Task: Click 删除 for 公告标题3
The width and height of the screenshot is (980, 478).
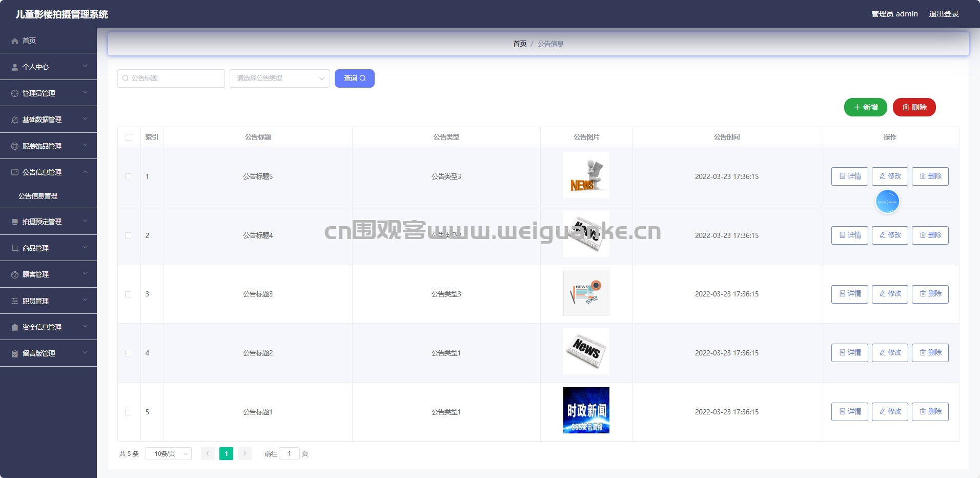Action: 930,294
